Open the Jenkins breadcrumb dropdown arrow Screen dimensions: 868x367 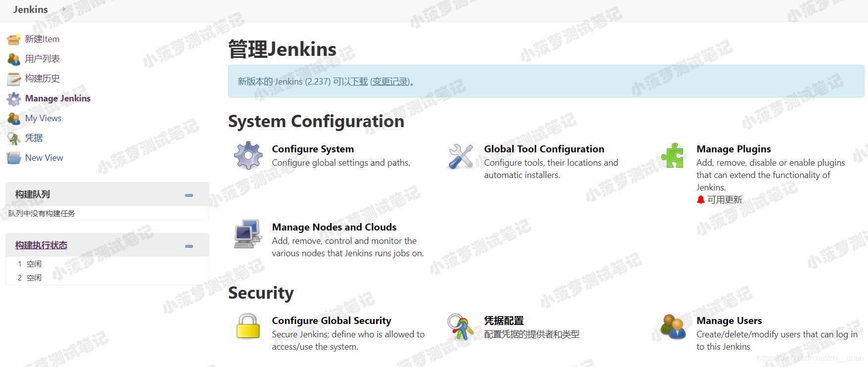point(64,9)
